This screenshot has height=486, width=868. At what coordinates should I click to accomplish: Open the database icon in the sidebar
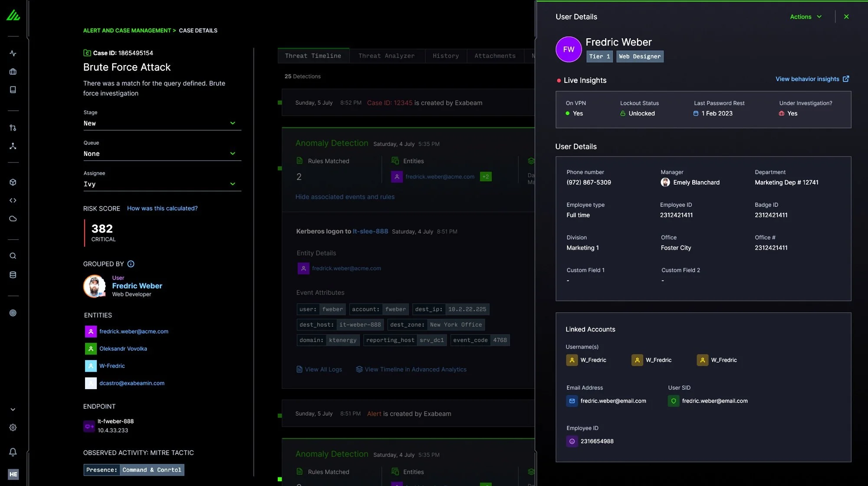13,274
